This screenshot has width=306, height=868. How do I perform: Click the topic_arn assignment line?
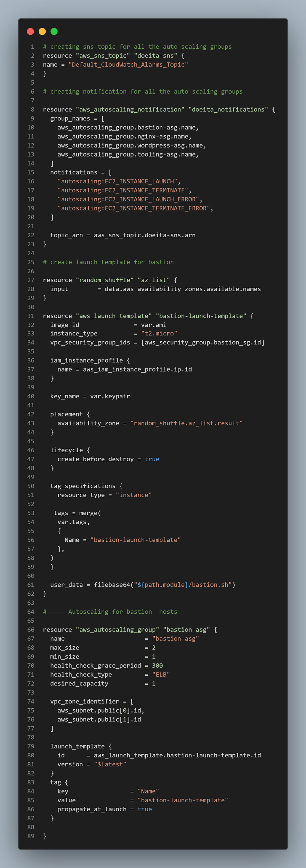[123, 235]
